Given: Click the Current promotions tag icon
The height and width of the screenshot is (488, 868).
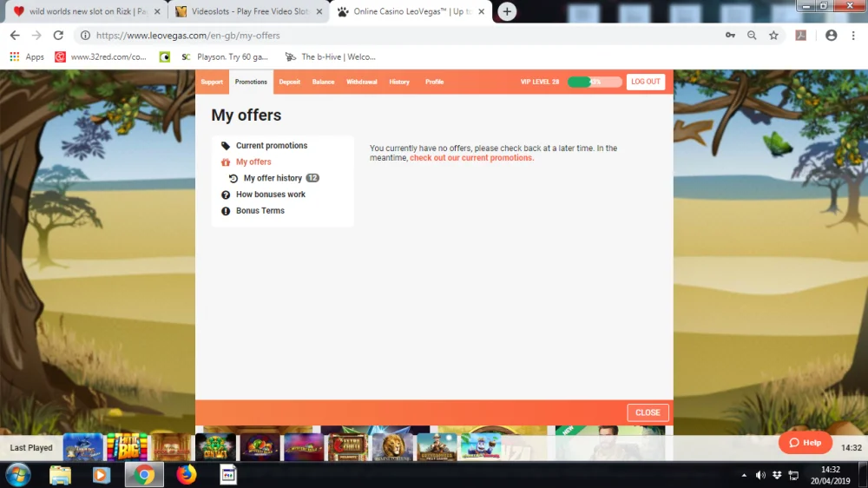Looking at the screenshot, I should click(x=226, y=146).
